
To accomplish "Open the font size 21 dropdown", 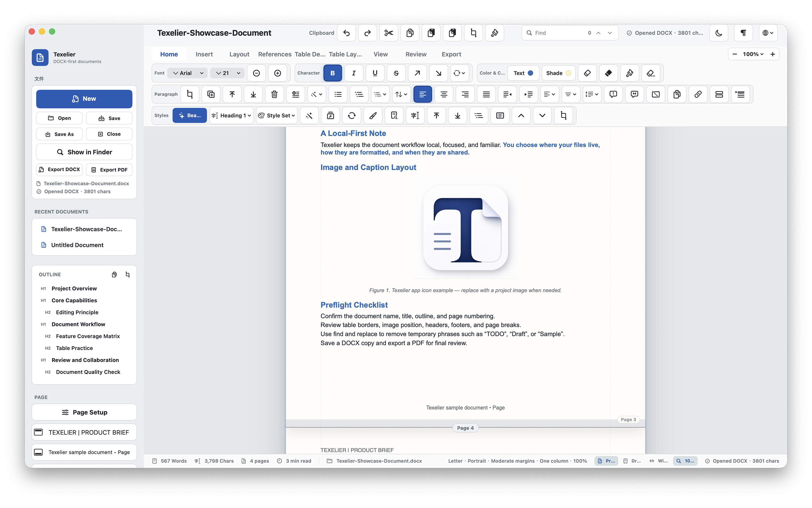I will click(x=228, y=73).
